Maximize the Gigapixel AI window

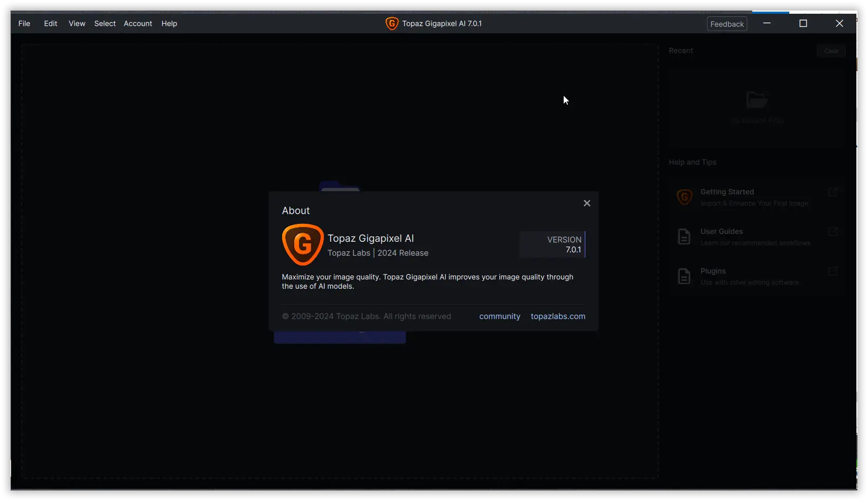803,23
